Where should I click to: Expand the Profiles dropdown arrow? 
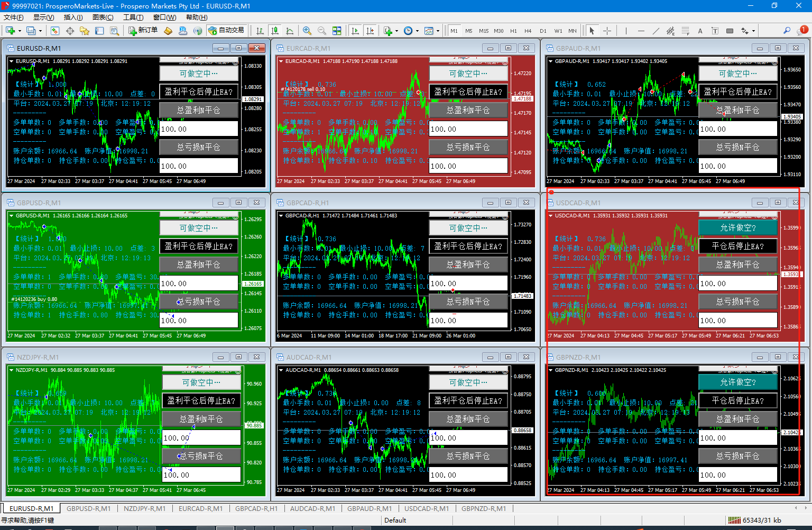coord(40,31)
